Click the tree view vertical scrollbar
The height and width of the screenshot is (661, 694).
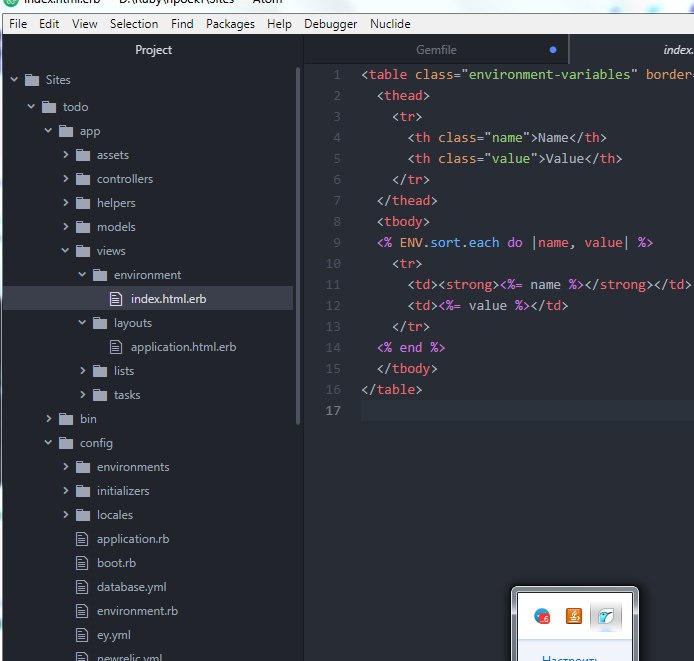298,246
